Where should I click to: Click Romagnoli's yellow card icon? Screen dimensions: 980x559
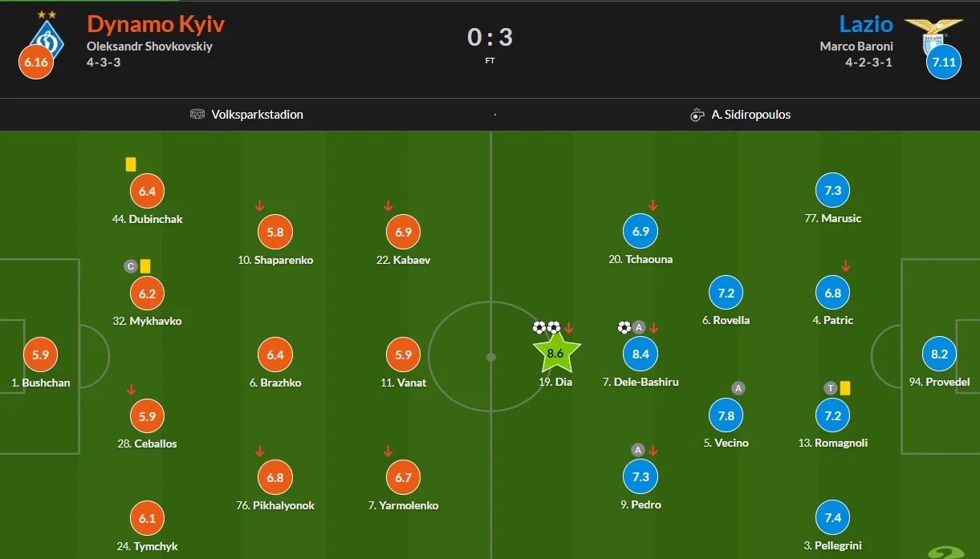pyautogui.click(x=845, y=388)
